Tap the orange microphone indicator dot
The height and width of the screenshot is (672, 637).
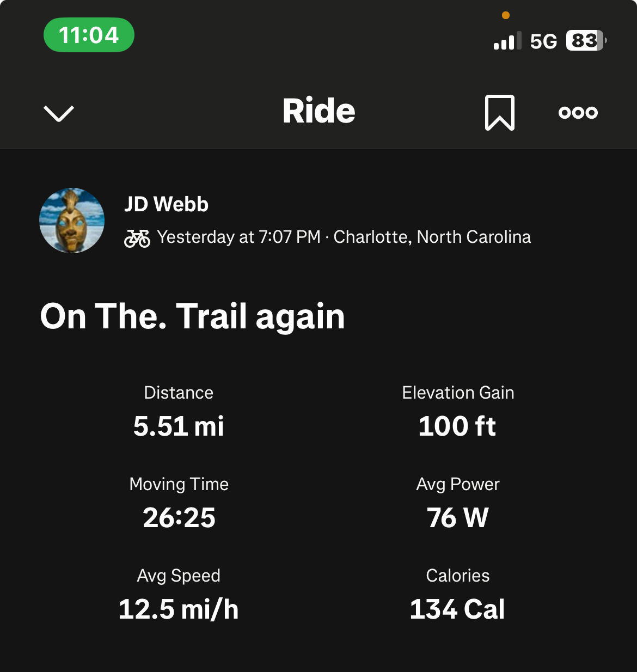pyautogui.click(x=506, y=15)
